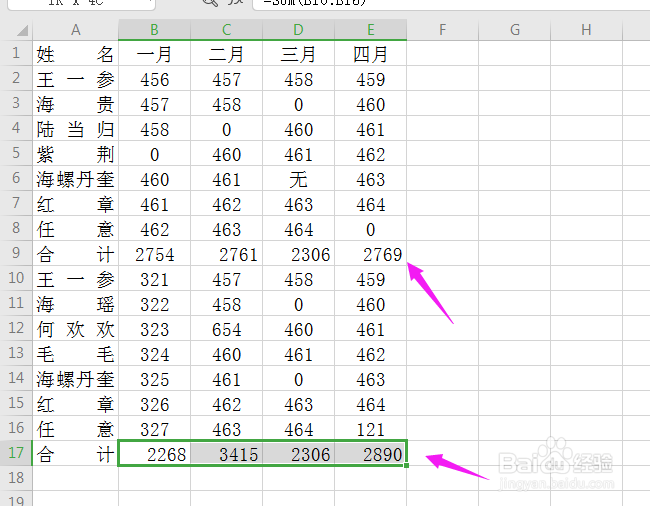Click the 海瑶 name cell
This screenshot has width=650, height=506.
pos(75,303)
